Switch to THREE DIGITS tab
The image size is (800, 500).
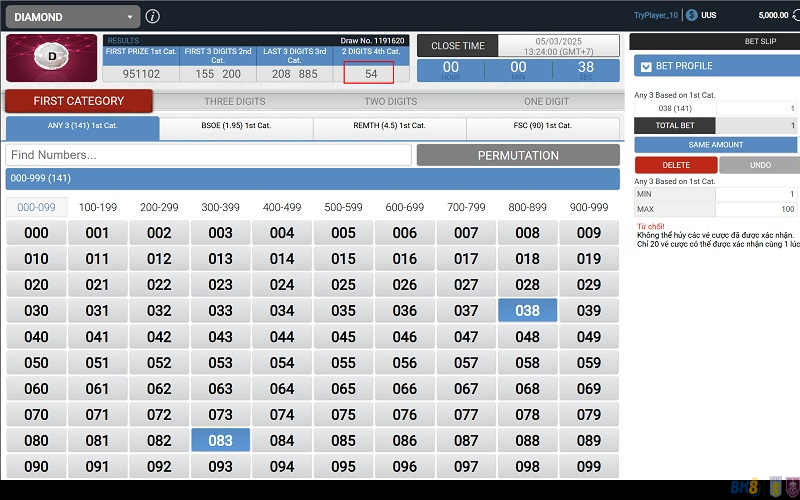coord(233,101)
